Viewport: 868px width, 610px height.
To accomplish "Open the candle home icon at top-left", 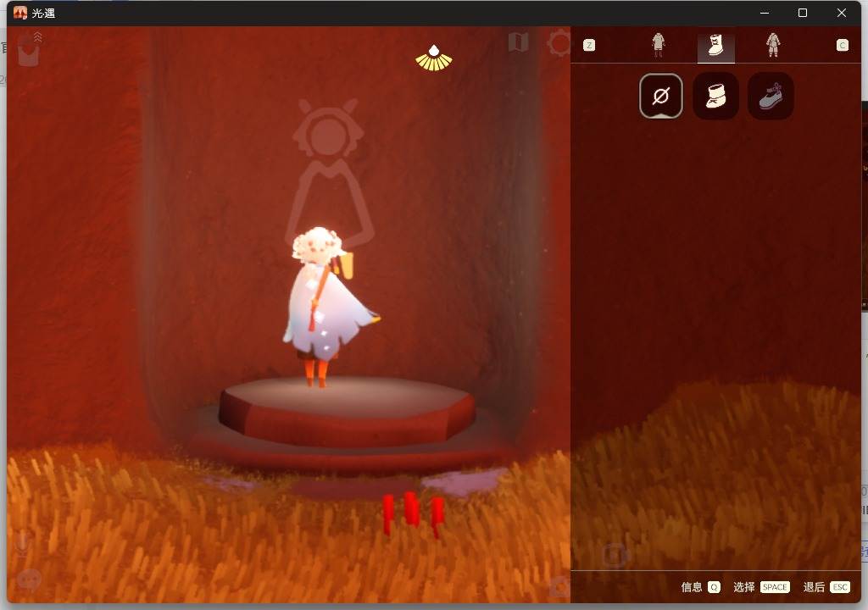I will coord(29,50).
